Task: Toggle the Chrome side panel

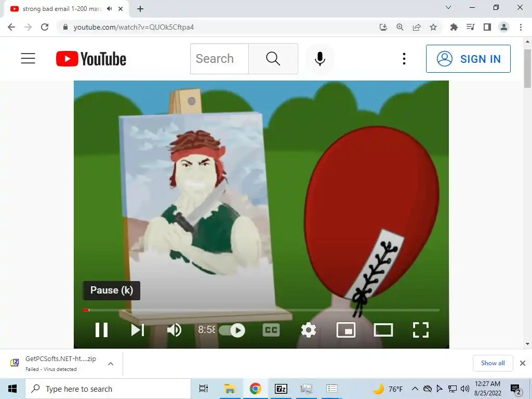Action: 487,27
